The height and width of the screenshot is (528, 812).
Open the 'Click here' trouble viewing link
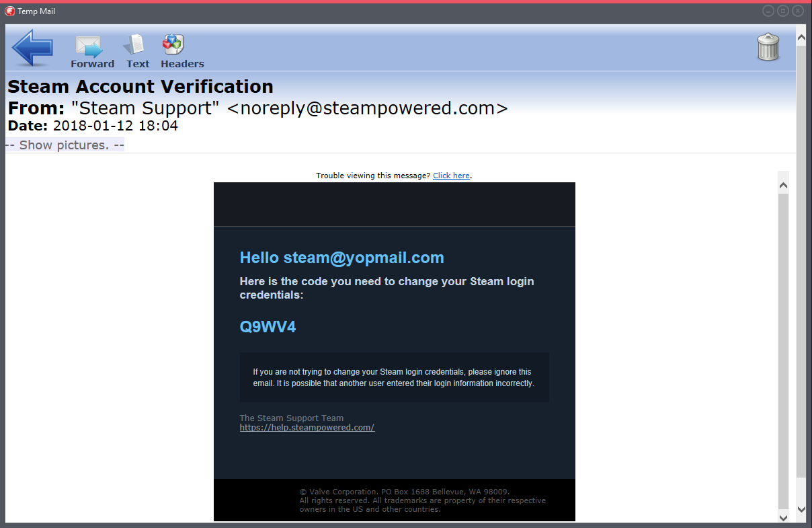(x=451, y=176)
